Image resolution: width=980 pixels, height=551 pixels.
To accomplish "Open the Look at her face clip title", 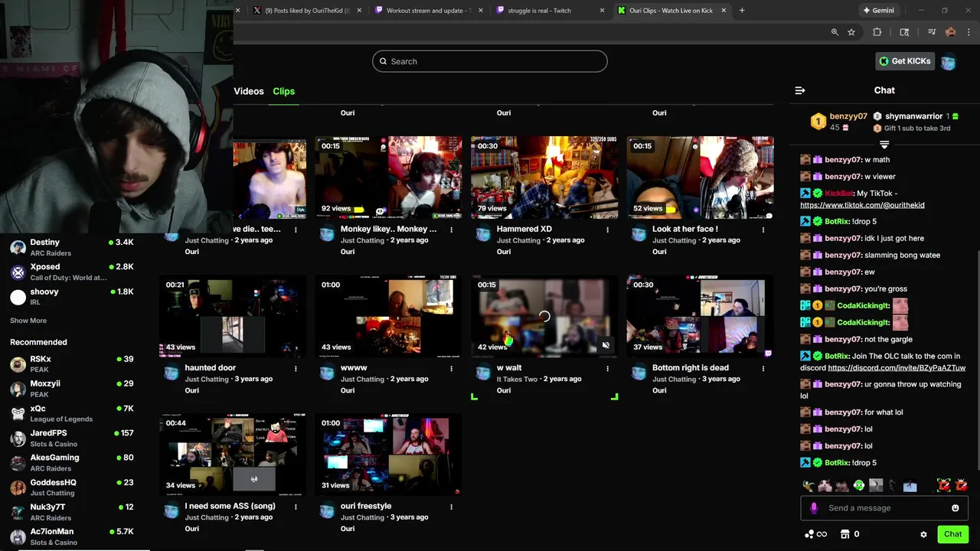I will click(684, 229).
